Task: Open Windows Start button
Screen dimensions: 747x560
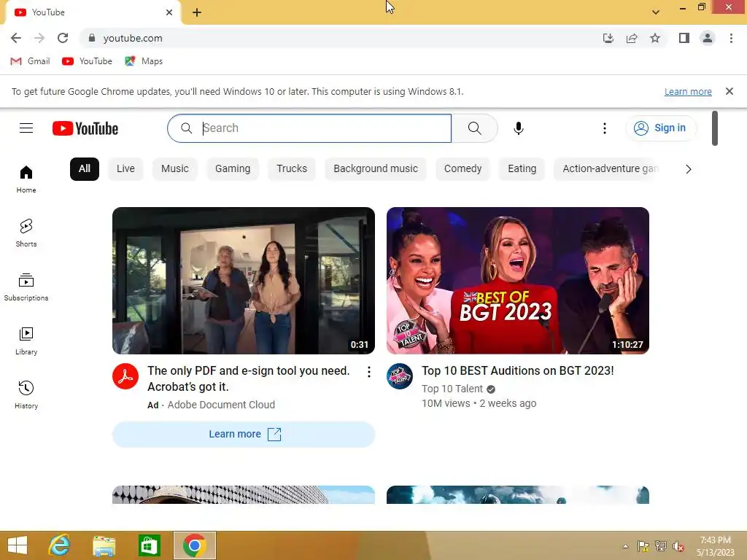Action: pyautogui.click(x=18, y=545)
